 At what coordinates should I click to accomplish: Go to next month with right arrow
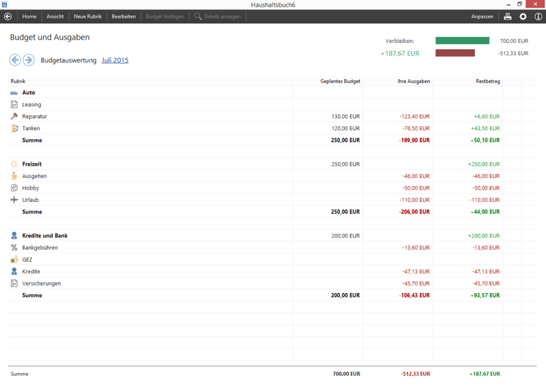pos(29,60)
